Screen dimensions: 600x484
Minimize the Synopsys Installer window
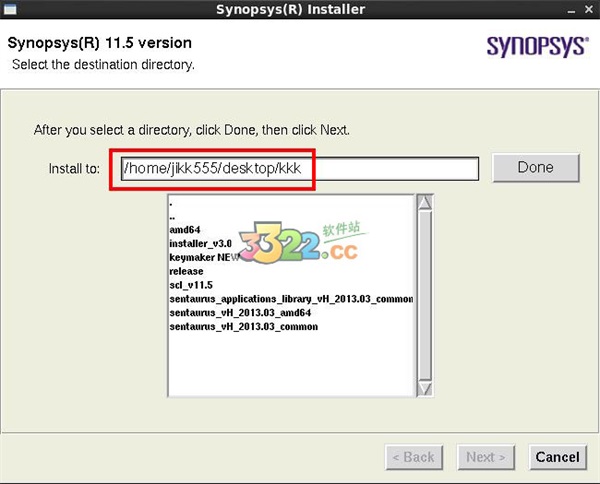pyautogui.click(x=571, y=10)
